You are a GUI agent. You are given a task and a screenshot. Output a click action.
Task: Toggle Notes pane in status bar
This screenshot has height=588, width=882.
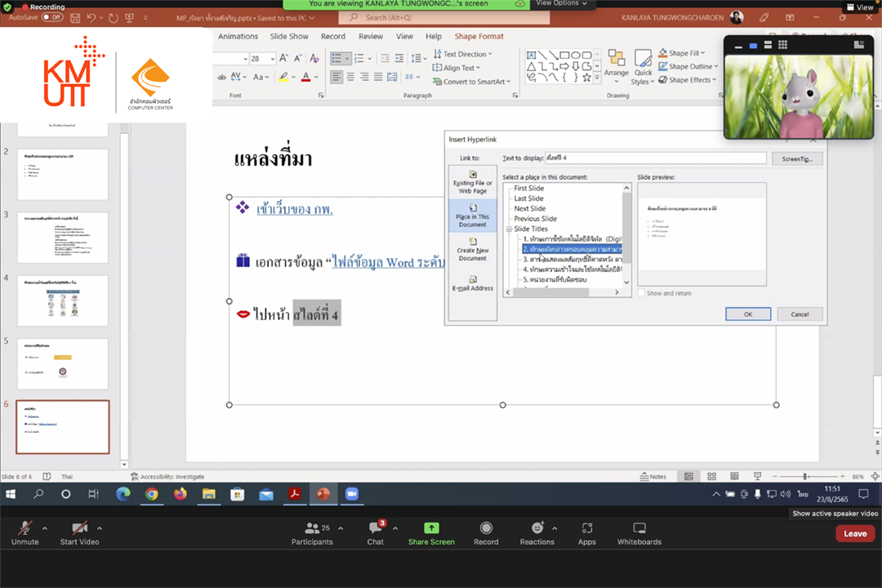point(653,476)
